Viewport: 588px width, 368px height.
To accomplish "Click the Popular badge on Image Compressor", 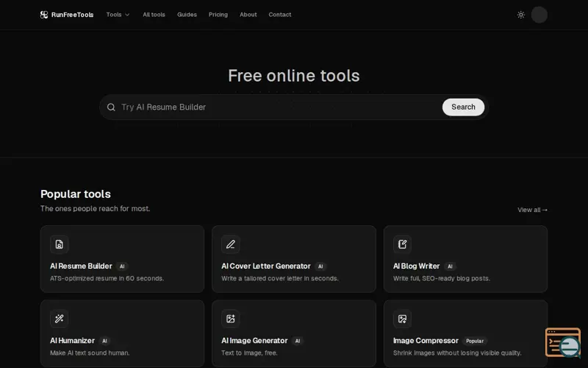I will coord(475,341).
